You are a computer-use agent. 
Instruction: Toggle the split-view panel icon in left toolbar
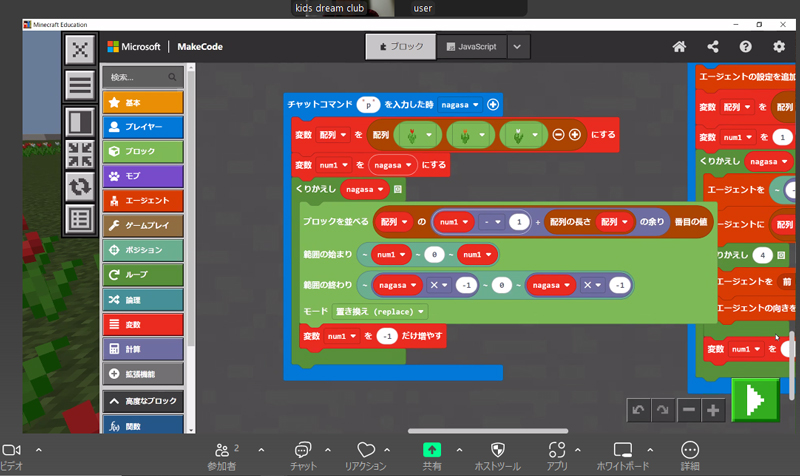coord(80,122)
